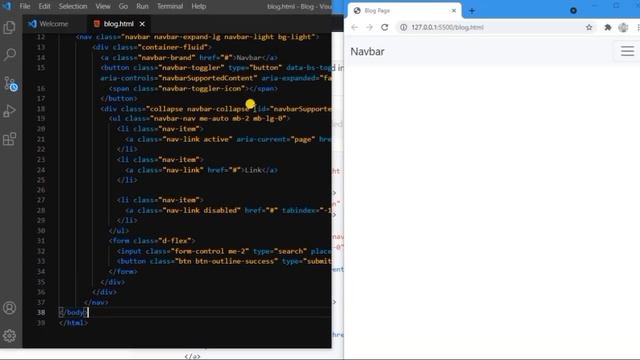Click the "form-control me-2" text on line 32
Viewport: 640px width, 360px height.
click(210, 251)
